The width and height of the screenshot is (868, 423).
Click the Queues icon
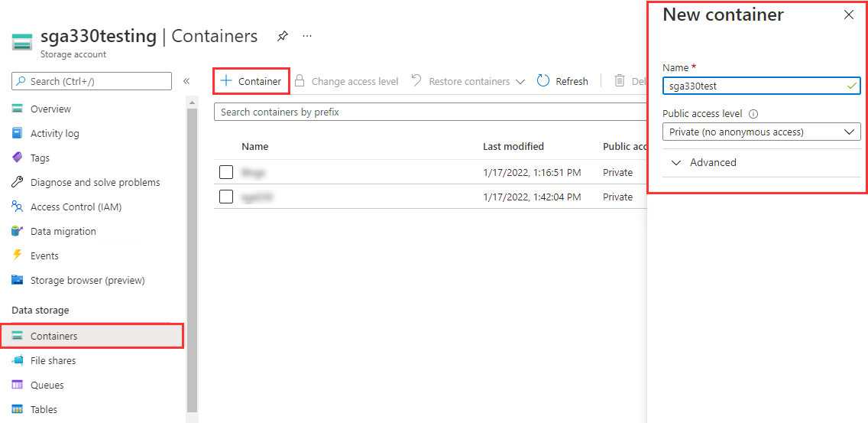tap(17, 385)
